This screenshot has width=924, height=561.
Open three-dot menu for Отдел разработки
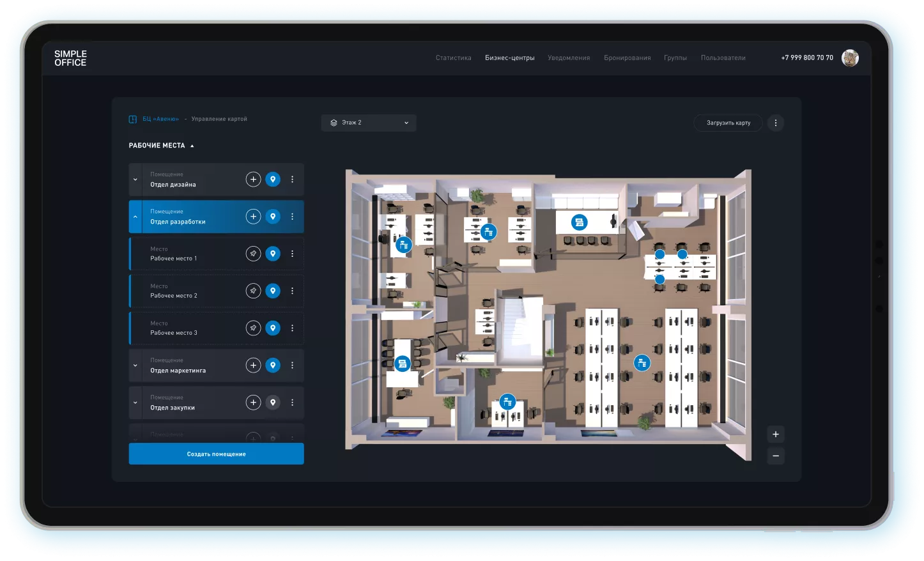tap(292, 217)
